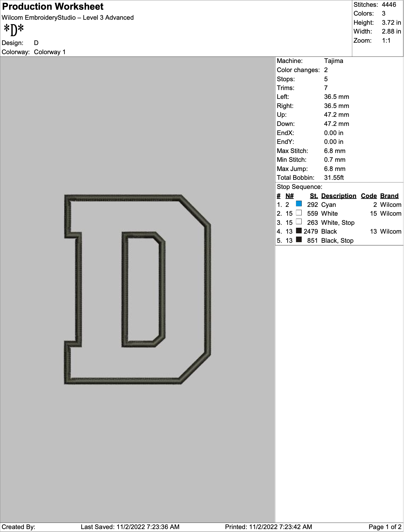Click the Max Stitch value 6.8 mm

pos(335,151)
